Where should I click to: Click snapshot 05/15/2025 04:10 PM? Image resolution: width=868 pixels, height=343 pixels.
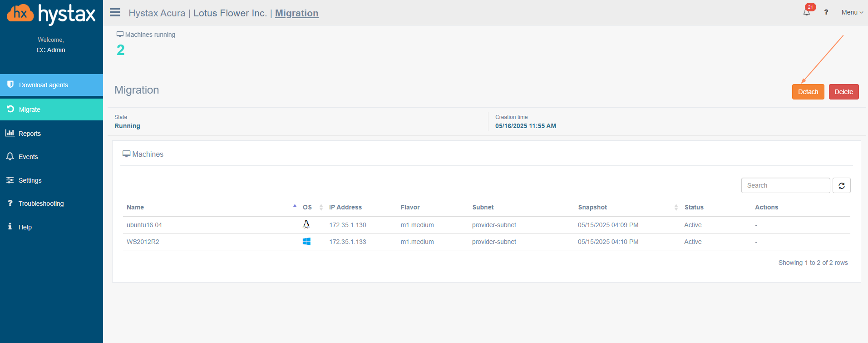tap(608, 242)
